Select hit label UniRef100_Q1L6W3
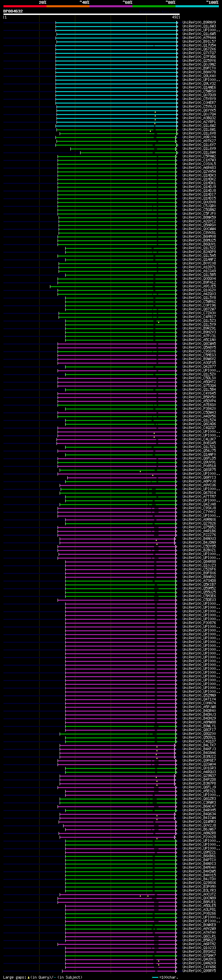Screen dimensions: 222x980 point(199,26)
